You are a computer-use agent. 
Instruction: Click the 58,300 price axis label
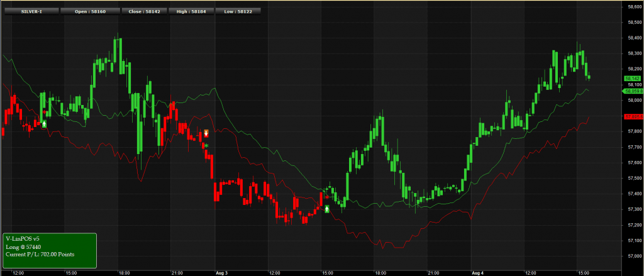pos(634,53)
